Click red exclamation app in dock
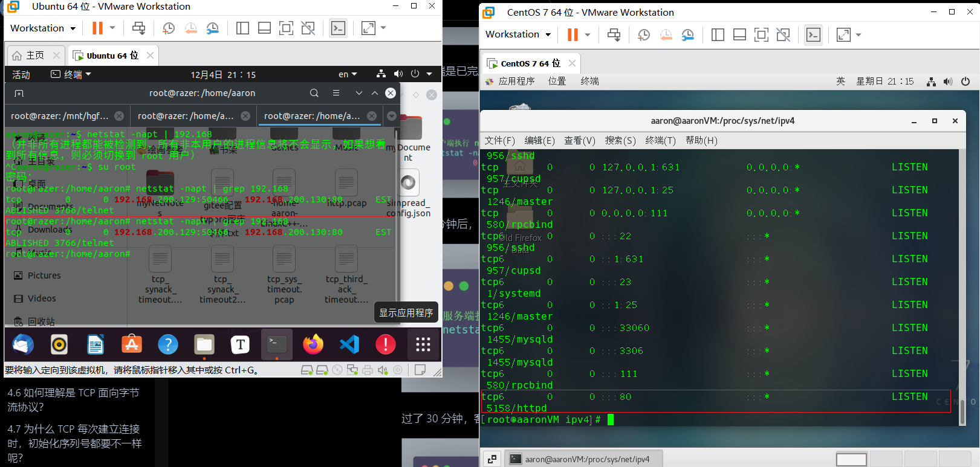 386,344
